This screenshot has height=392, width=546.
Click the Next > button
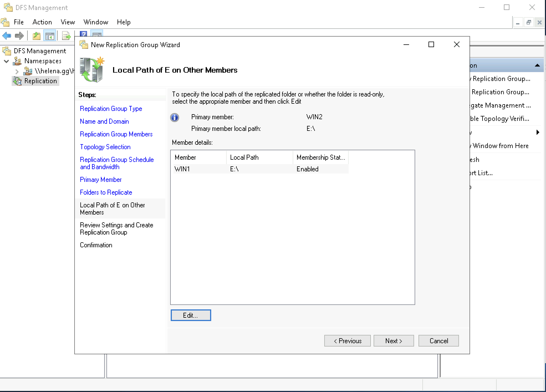[393, 341]
